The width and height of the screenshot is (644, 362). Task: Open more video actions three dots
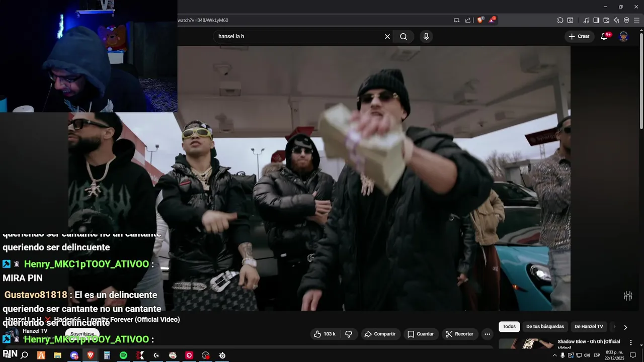pos(487,334)
